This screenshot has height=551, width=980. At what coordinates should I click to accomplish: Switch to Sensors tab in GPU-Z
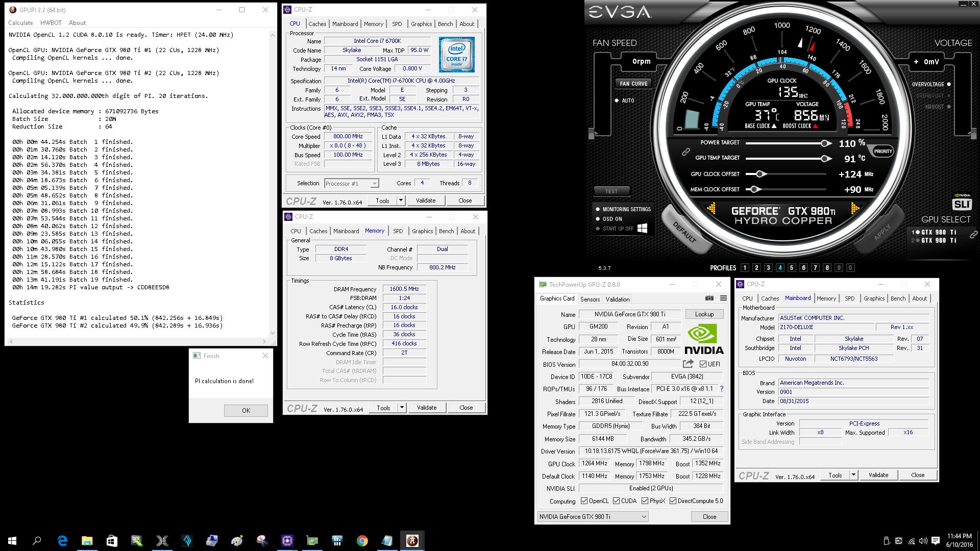click(x=590, y=299)
